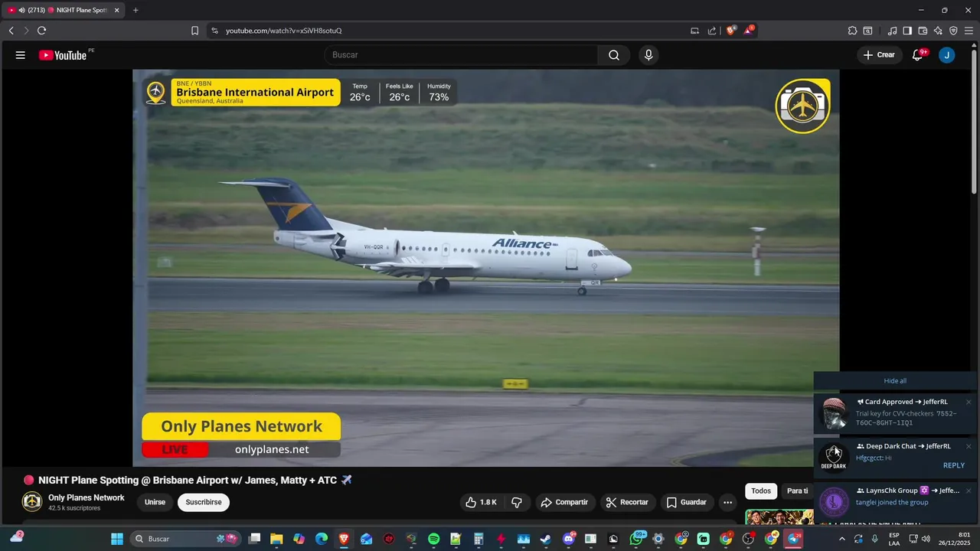This screenshot has width=980, height=551.
Task: Go back in browser history
Action: click(11, 31)
